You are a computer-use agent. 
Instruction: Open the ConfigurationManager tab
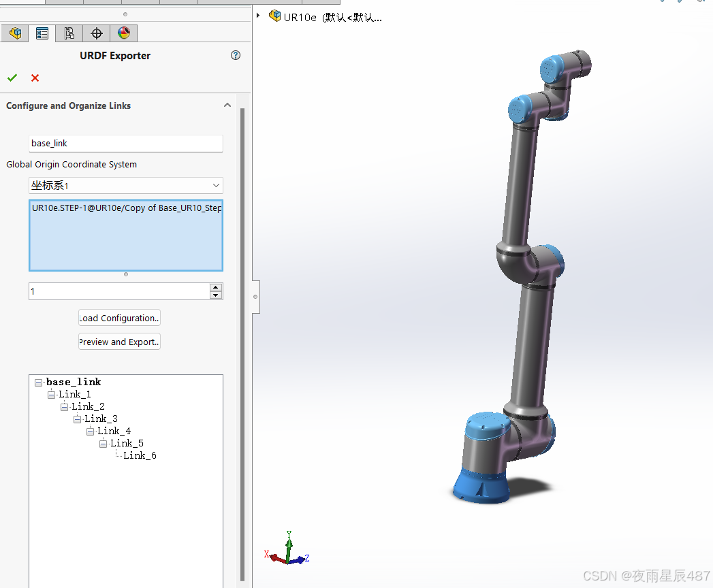(x=69, y=33)
